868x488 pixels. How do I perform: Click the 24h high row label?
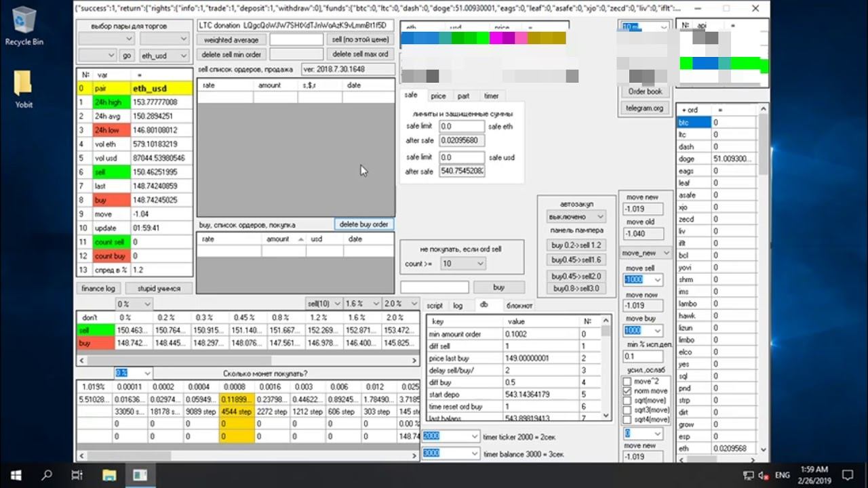pos(111,102)
